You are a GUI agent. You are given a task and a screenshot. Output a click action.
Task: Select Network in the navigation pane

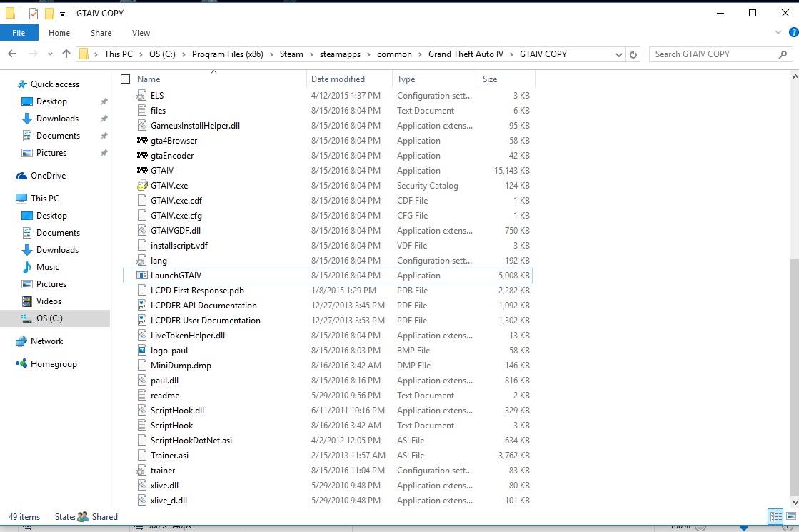coord(46,341)
